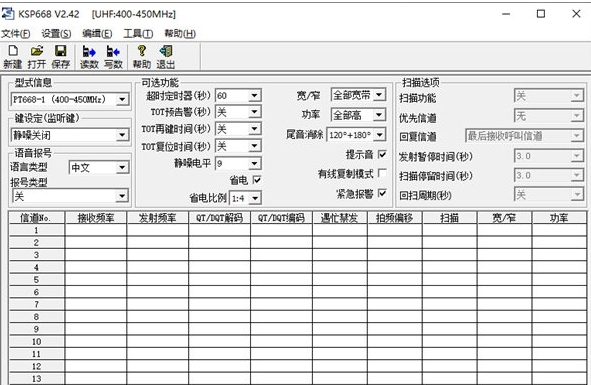
Task: Click the 发射频率 column header
Action: click(x=158, y=218)
